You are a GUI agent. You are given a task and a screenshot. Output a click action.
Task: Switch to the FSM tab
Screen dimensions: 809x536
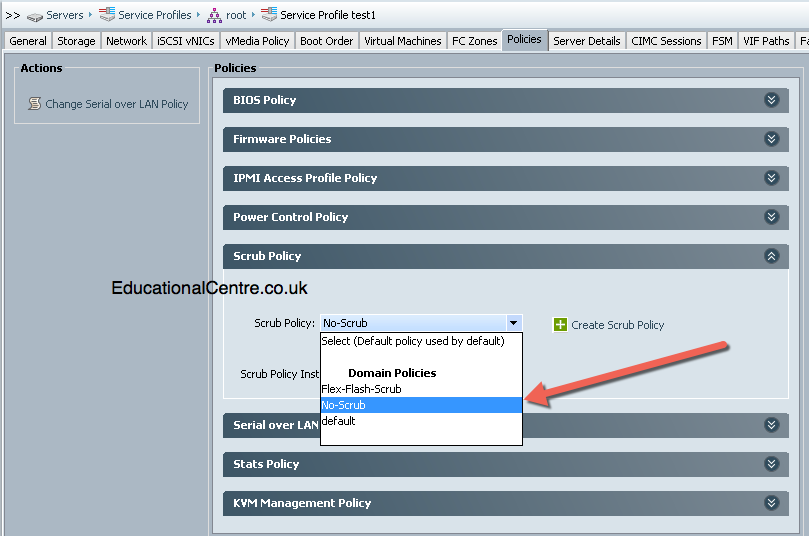[x=722, y=41]
